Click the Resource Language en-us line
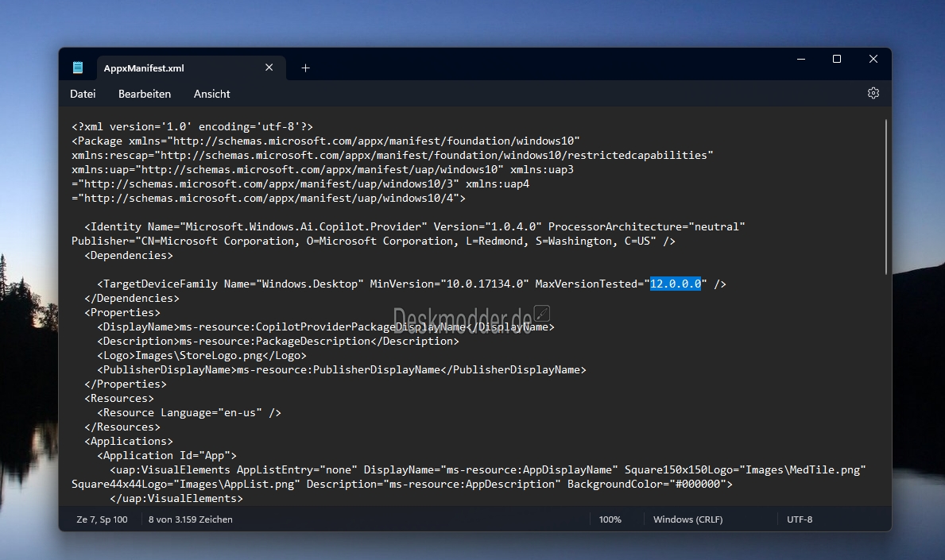Viewport: 945px width, 560px height. click(189, 412)
